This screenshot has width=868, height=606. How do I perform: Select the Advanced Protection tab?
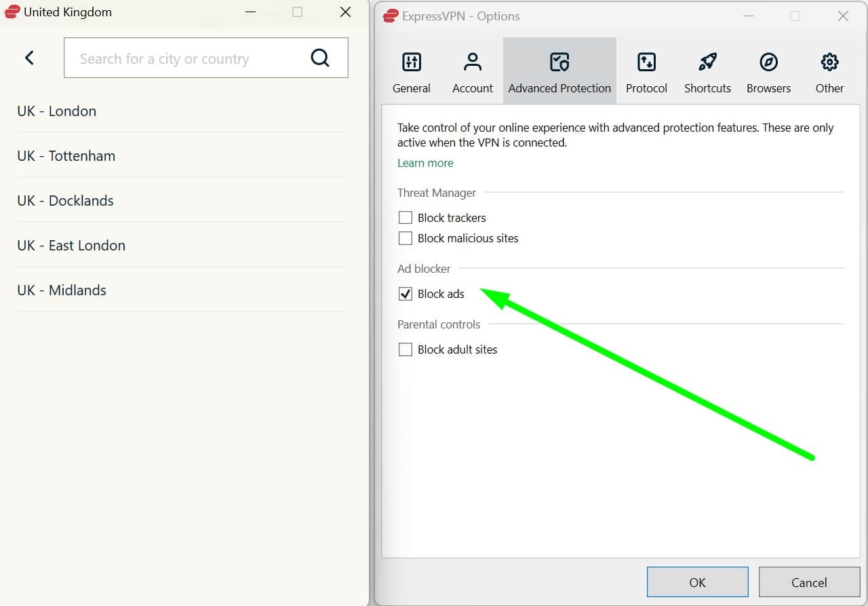pyautogui.click(x=559, y=71)
